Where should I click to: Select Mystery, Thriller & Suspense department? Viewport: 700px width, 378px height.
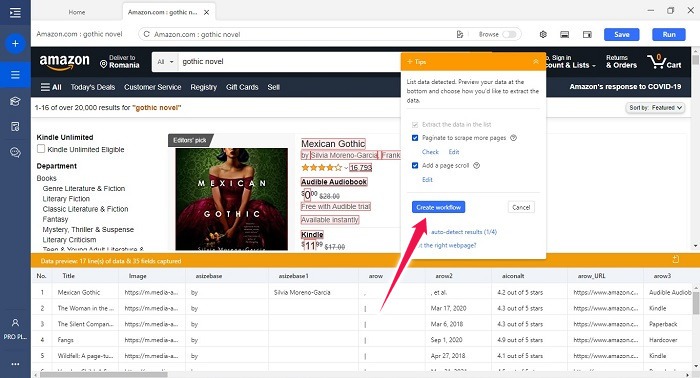(88, 229)
